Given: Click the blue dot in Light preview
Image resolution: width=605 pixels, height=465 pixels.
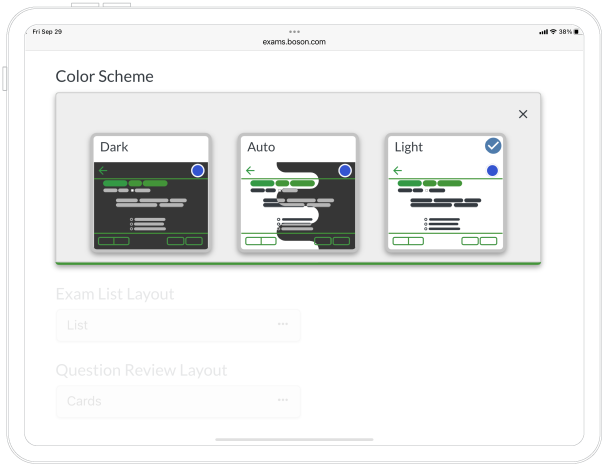Looking at the screenshot, I should click(x=492, y=171).
